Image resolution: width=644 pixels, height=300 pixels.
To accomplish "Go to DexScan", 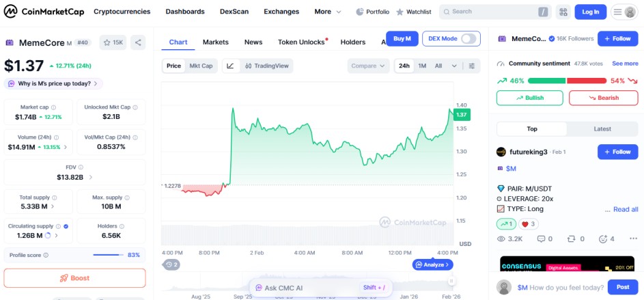I will (234, 12).
